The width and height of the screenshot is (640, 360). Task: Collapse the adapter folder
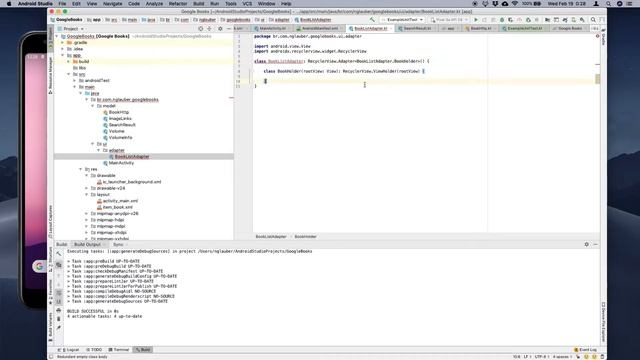coord(98,150)
